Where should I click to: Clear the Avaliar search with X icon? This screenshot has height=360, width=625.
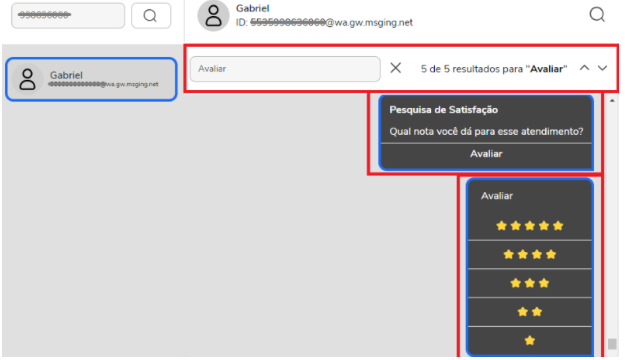pyautogui.click(x=395, y=68)
